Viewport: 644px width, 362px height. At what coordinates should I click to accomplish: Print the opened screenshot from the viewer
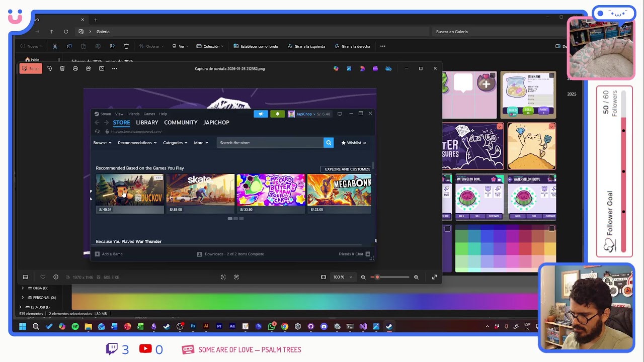(75, 68)
